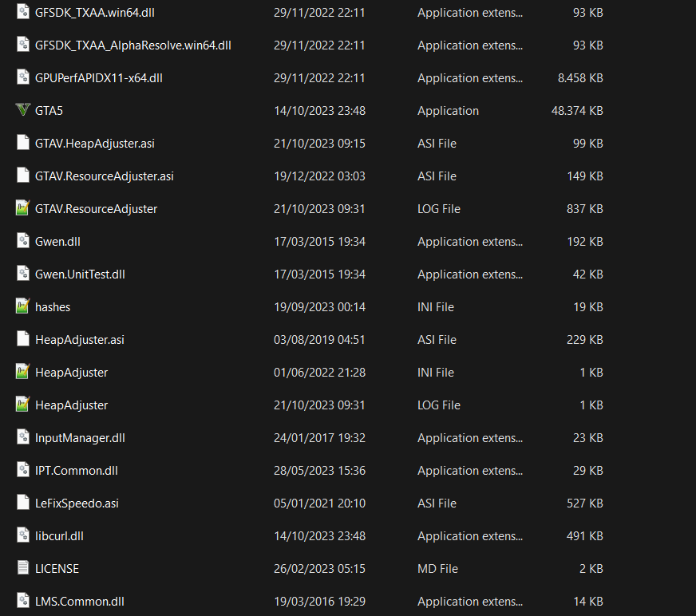Select the GPUPerfAPIDX11-x64.dll file name
This screenshot has width=696, height=616.
tap(99, 78)
